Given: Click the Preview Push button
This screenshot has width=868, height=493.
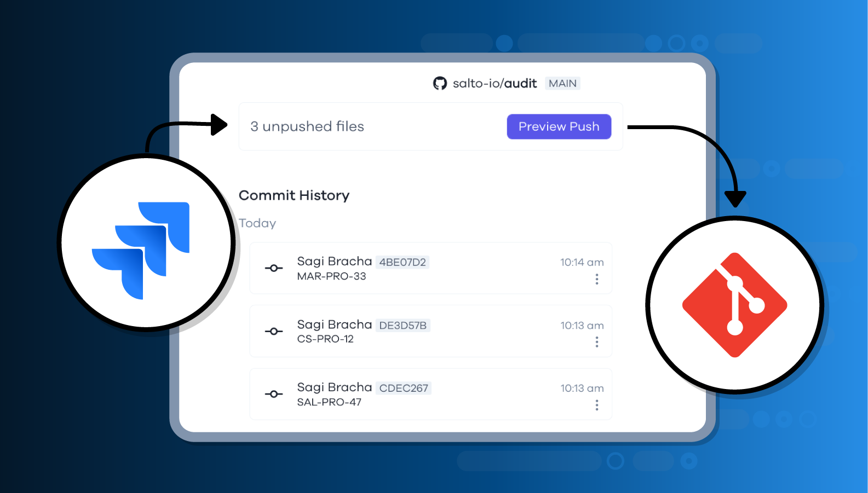Looking at the screenshot, I should [x=559, y=126].
